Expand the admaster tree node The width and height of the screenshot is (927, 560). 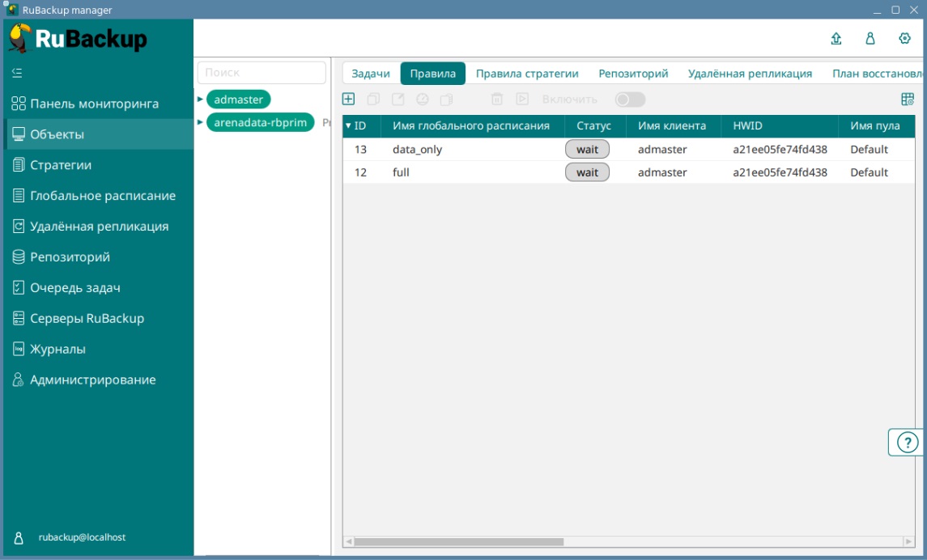point(200,100)
